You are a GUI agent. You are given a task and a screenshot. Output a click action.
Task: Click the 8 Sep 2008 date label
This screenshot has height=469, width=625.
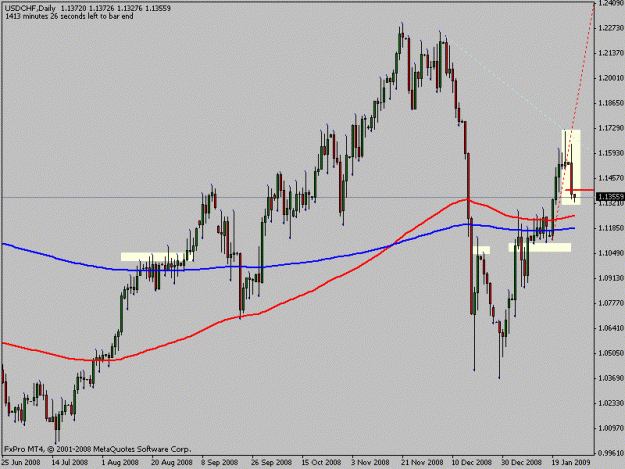point(220,463)
